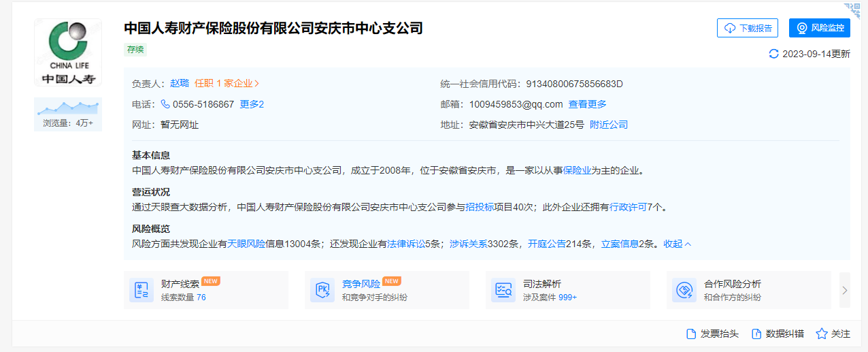This screenshot has width=868, height=352.
Task: Click 和竞争对手的纠纷 subtitle
Action: pyautogui.click(x=375, y=298)
